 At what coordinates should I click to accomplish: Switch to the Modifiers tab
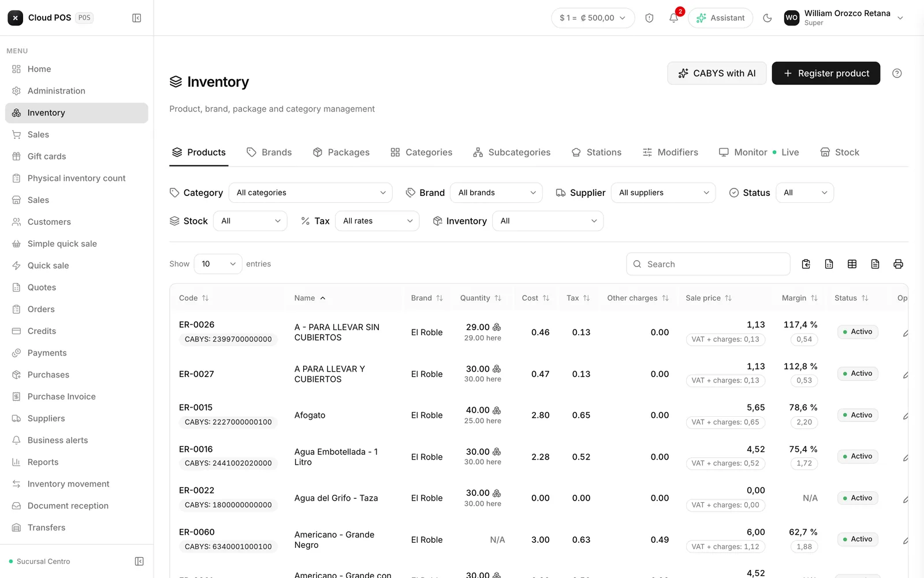[670, 153]
